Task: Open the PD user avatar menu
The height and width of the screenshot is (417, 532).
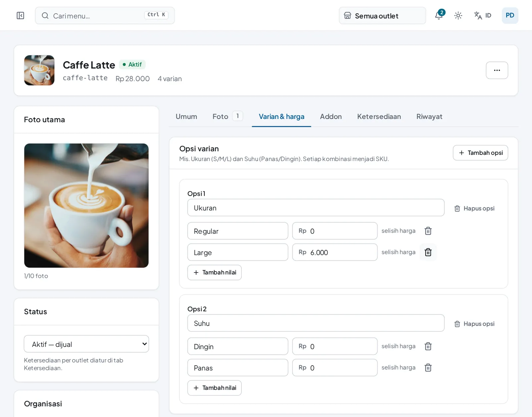Action: [x=510, y=16]
